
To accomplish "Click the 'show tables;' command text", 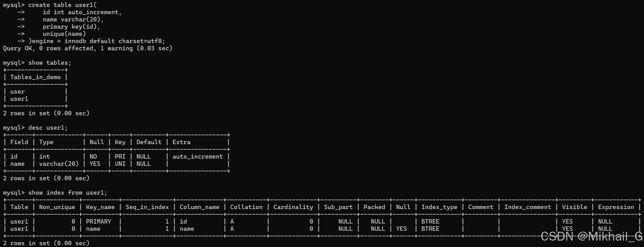I will 50,63.
